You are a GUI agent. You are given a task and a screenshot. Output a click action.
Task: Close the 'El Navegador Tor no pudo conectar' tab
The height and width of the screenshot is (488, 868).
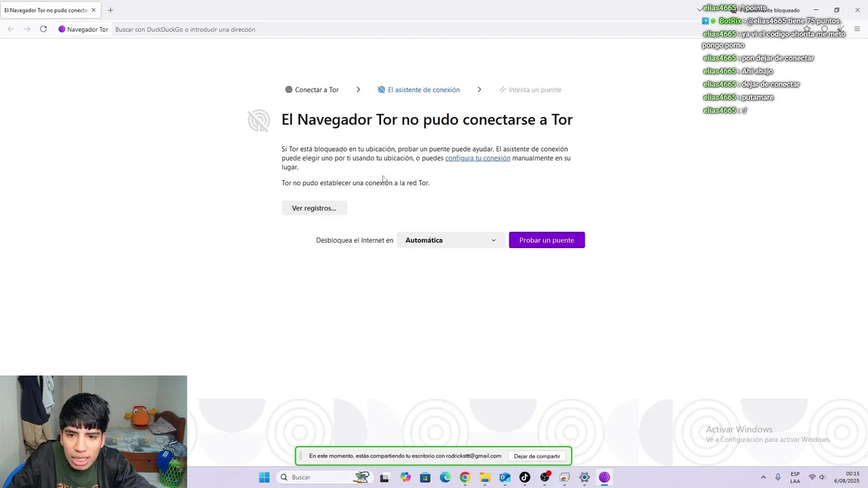point(94,10)
